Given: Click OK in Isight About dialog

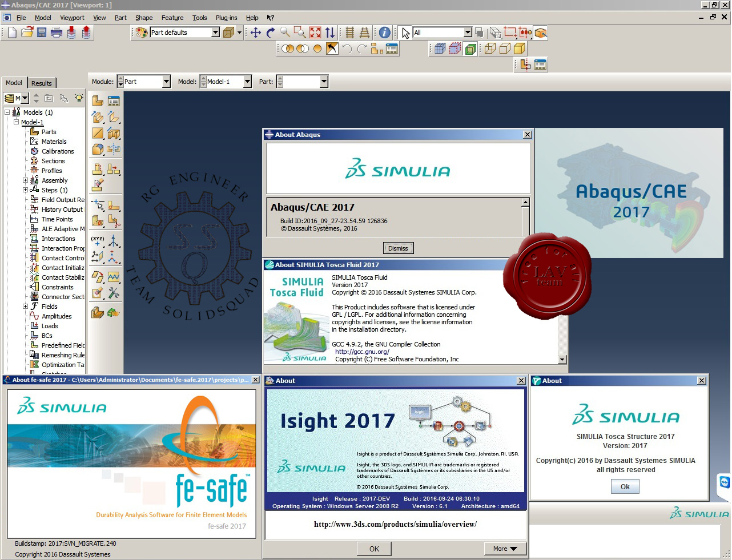Looking at the screenshot, I should (x=374, y=549).
